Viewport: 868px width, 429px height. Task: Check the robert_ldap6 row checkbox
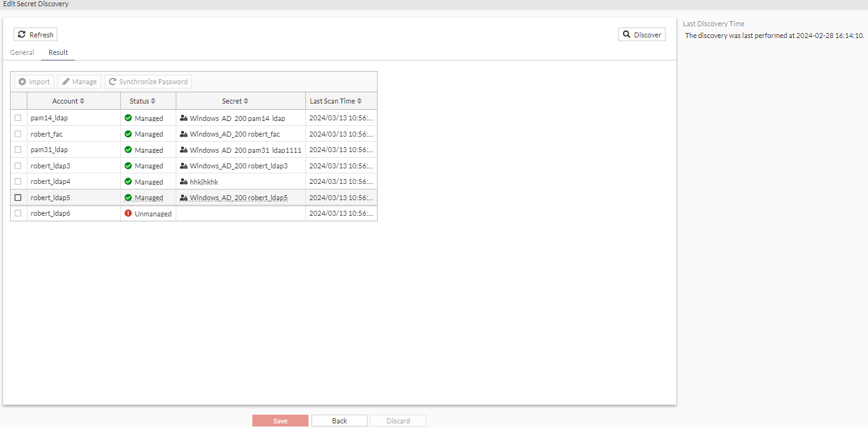coord(18,213)
